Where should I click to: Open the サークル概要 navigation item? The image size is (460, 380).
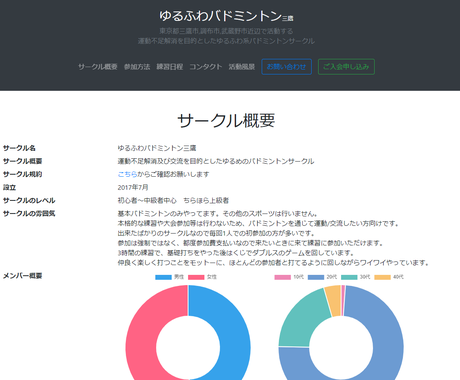pos(98,67)
